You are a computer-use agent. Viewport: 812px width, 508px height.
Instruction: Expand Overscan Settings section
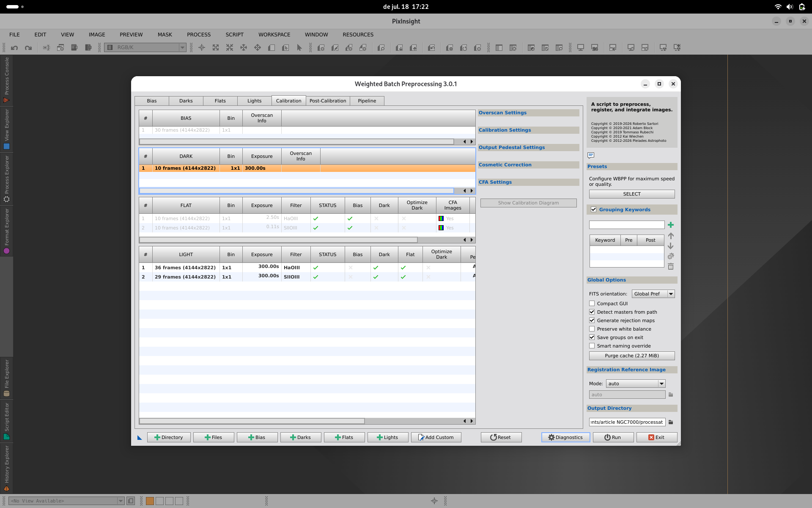click(528, 113)
